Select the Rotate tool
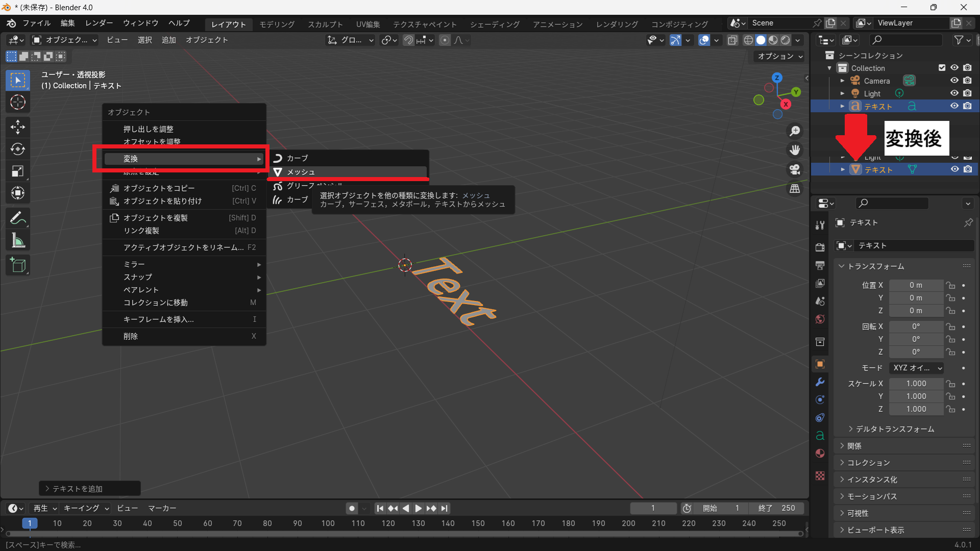 coord(18,149)
